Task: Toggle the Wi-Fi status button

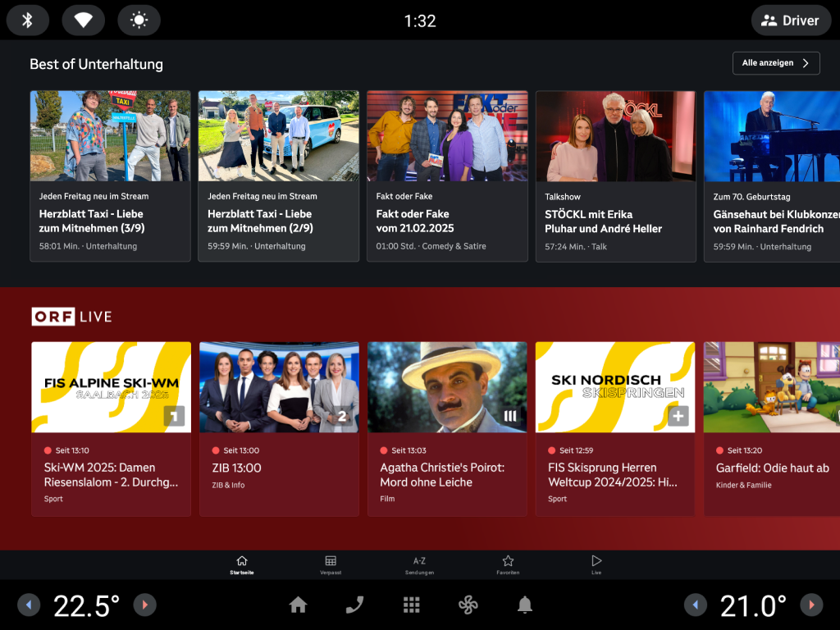Action: click(x=84, y=21)
